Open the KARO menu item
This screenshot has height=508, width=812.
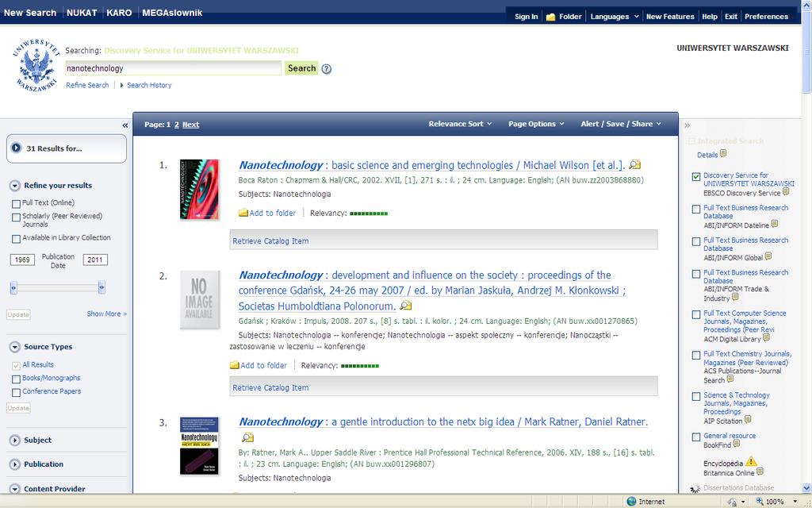pos(119,13)
